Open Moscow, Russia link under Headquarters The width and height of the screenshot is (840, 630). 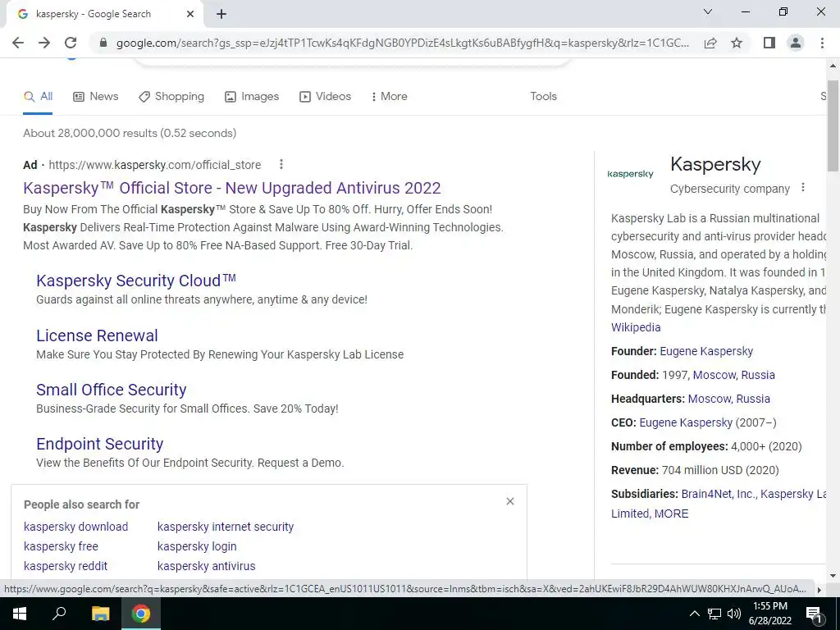pos(729,399)
